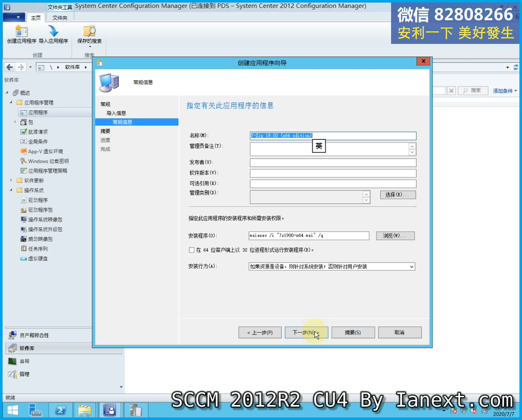The width and height of the screenshot is (522, 420).
Task: Collapse the 应用程序管理 folder
Action: (x=11, y=103)
